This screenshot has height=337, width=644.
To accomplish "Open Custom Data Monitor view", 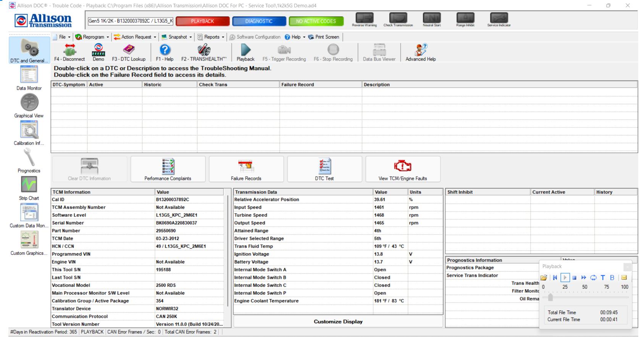I will tap(29, 215).
